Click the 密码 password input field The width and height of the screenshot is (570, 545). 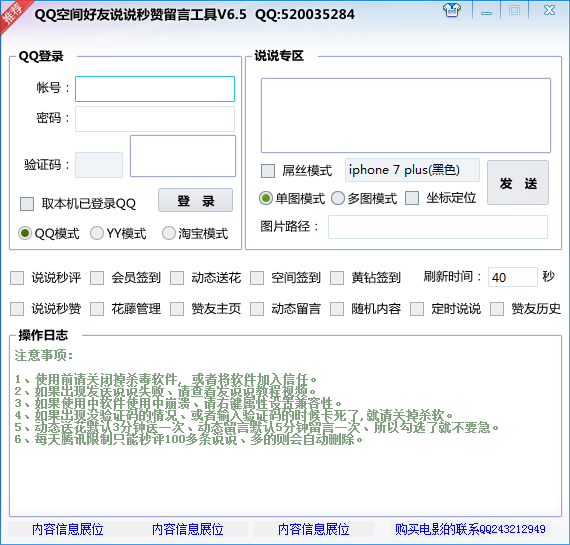tap(155, 119)
